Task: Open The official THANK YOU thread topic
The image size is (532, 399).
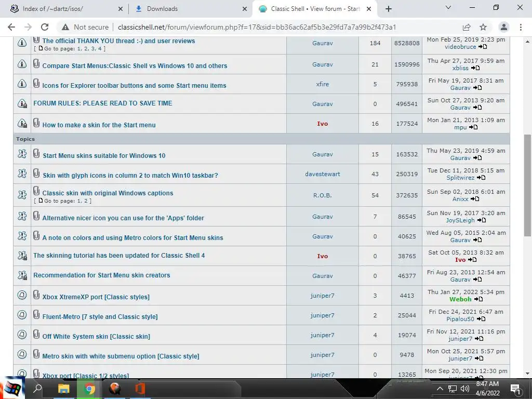Action: coord(119,41)
